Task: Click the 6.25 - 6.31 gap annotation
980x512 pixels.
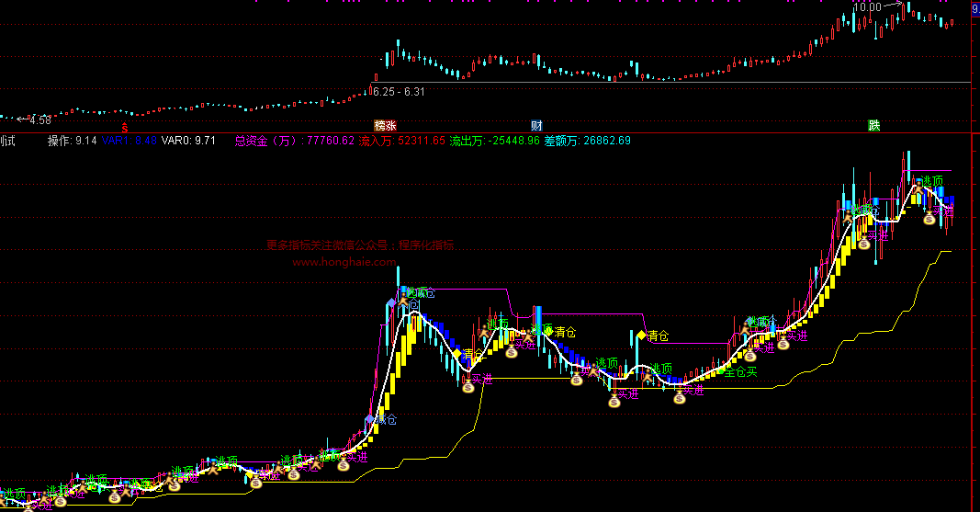Action: [x=400, y=91]
